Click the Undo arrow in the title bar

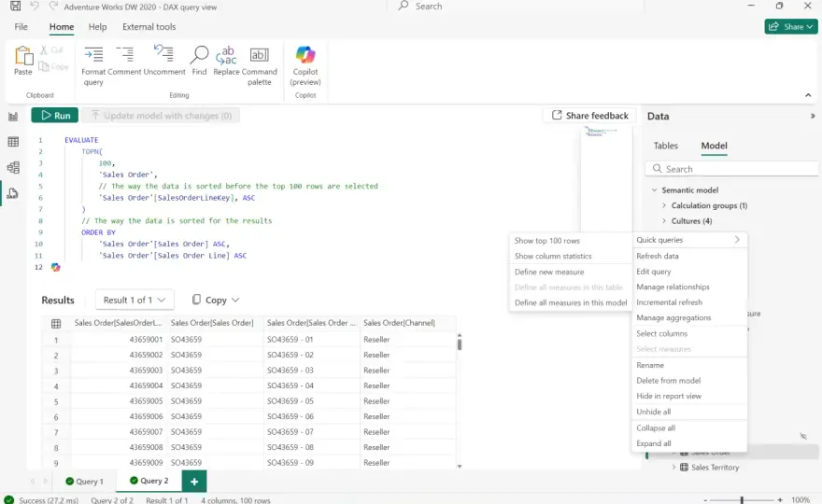pos(35,7)
